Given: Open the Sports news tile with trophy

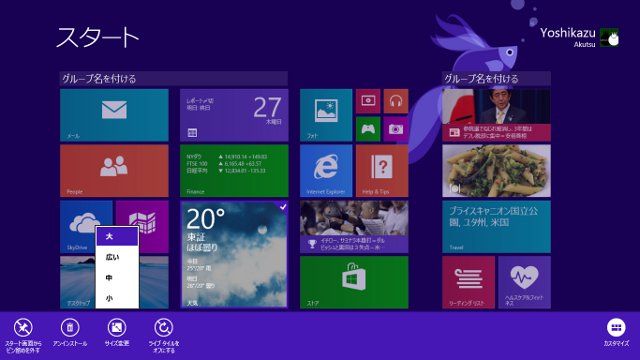Looking at the screenshot, I should (354, 227).
